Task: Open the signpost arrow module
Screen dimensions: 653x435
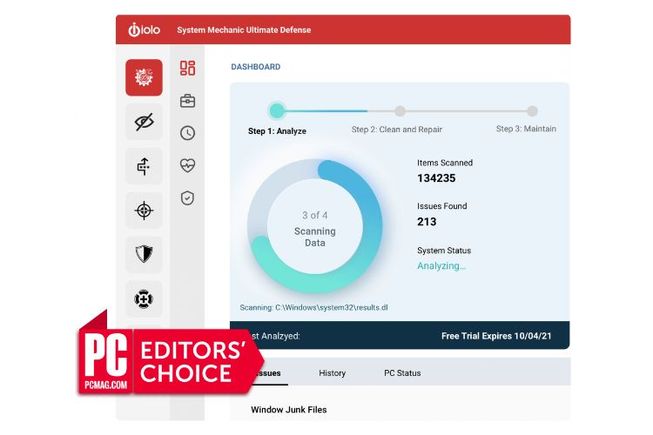Action: pyautogui.click(x=144, y=167)
